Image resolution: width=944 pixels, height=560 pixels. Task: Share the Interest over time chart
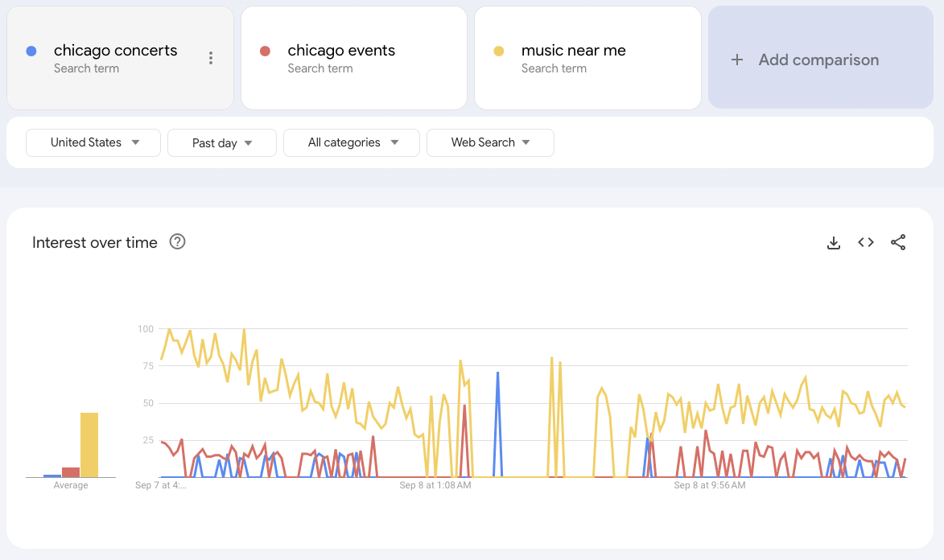coord(898,242)
